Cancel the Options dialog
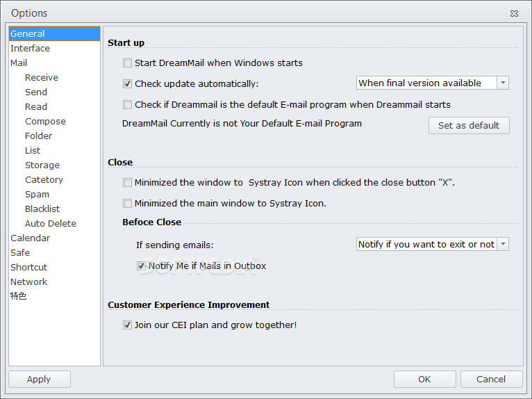Viewport: 532px width, 399px height. coord(491,380)
